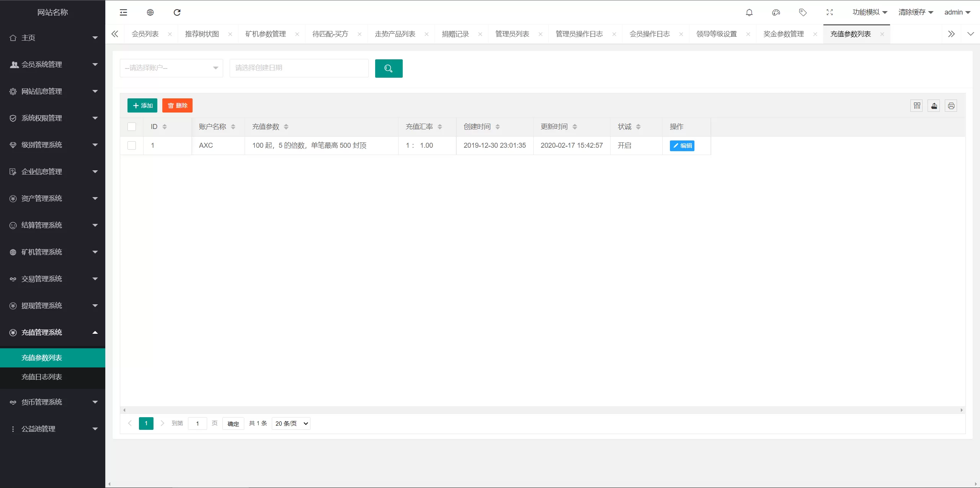Screen dimensions: 980x488
Task: Close the 会员列表 tab
Action: point(170,34)
